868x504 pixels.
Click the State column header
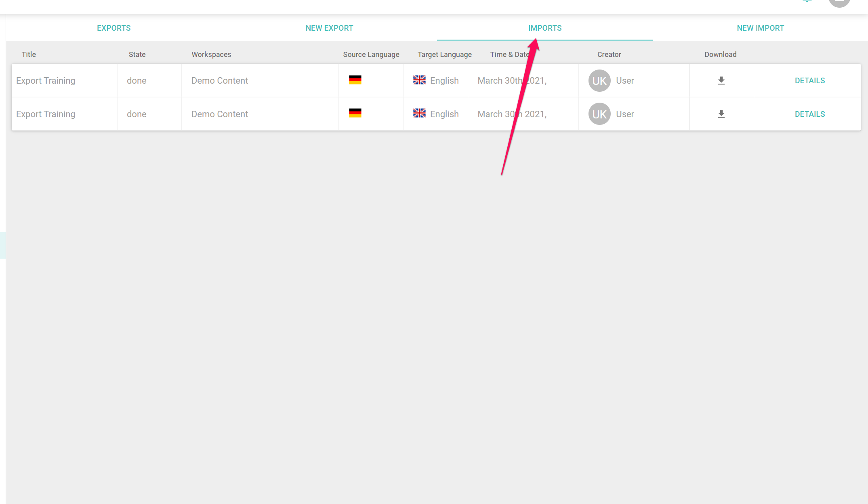pos(137,55)
